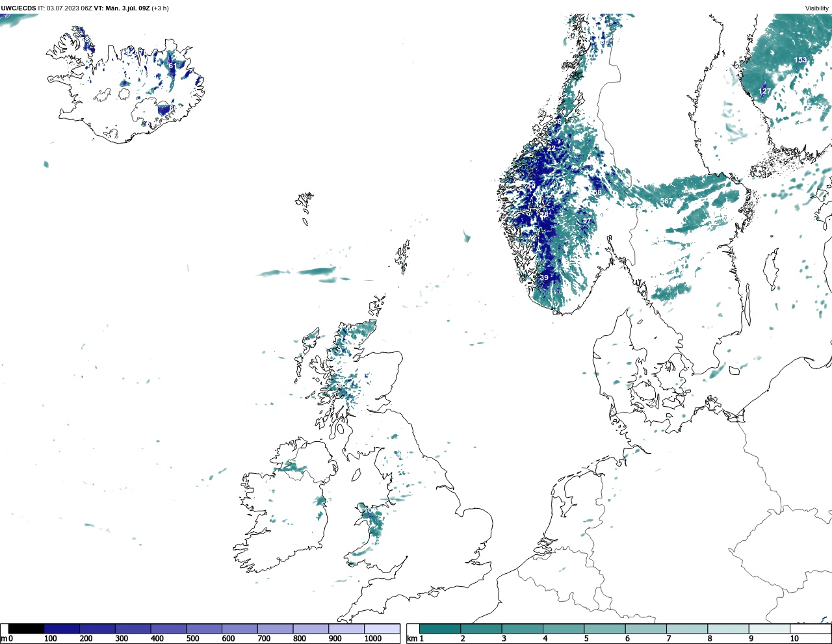Click the '24' value on Norwegian coast
The width and height of the screenshot is (832, 644).
[x=568, y=96]
